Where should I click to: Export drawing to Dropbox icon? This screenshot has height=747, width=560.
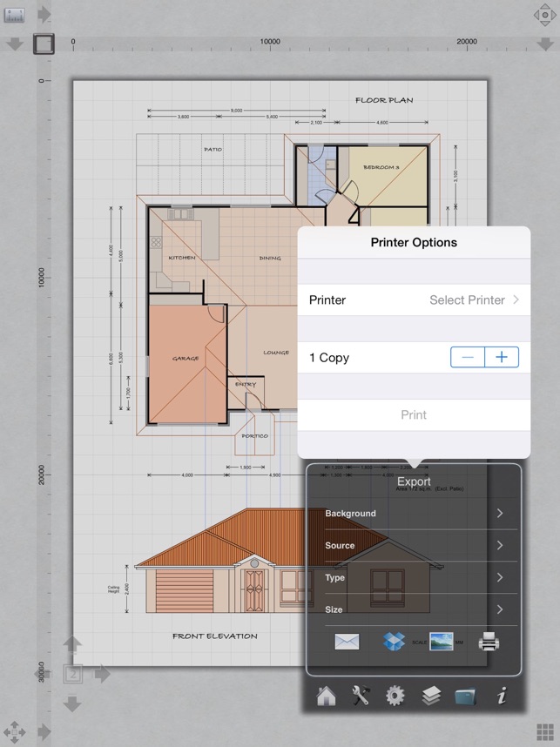pyautogui.click(x=394, y=642)
